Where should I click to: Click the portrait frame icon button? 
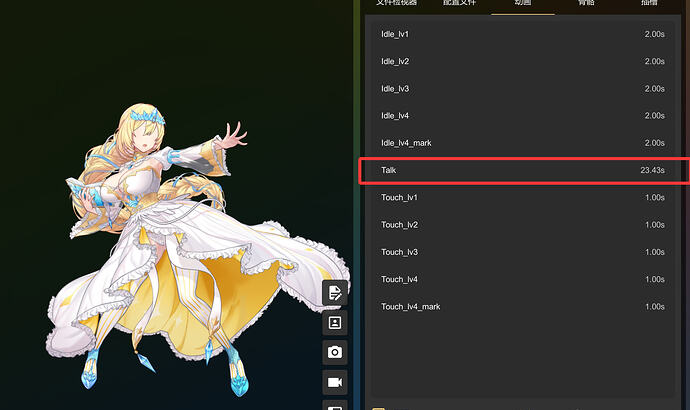pyautogui.click(x=335, y=322)
